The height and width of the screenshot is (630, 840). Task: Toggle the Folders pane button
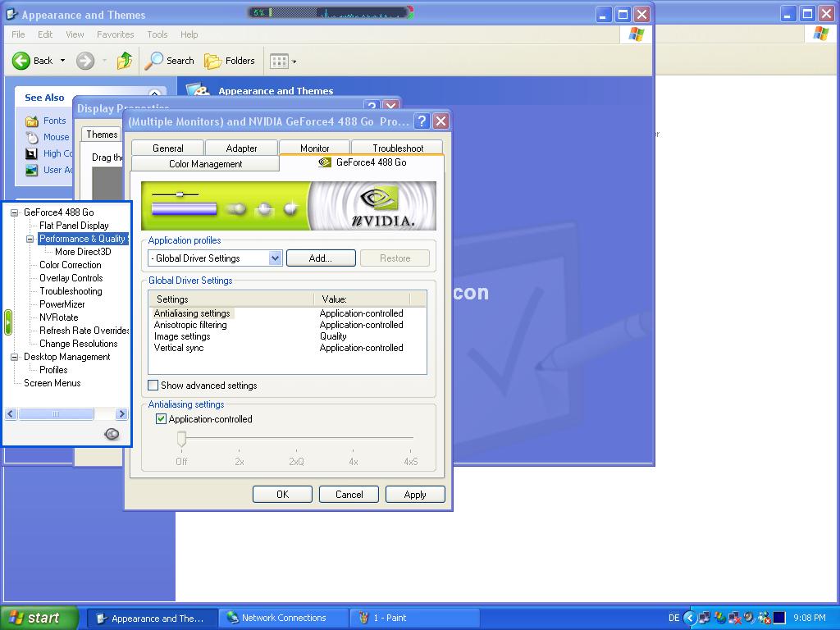coord(230,61)
